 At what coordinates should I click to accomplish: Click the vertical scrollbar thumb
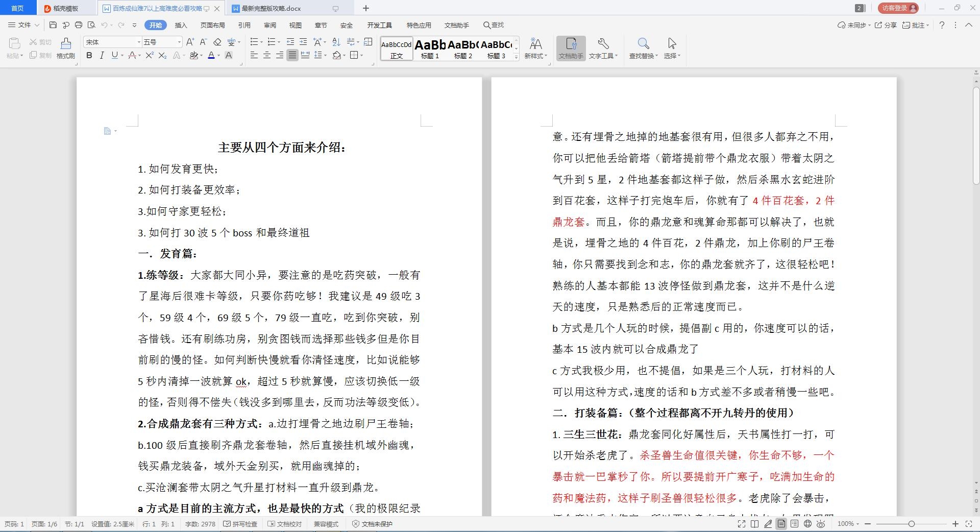click(976, 135)
